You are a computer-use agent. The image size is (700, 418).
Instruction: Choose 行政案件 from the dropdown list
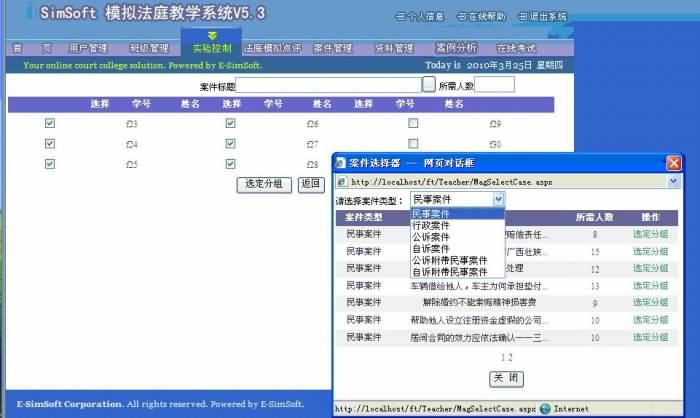(430, 225)
